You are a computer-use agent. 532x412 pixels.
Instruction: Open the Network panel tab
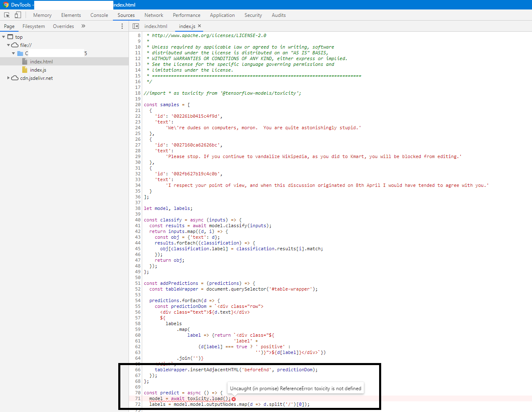pos(154,15)
